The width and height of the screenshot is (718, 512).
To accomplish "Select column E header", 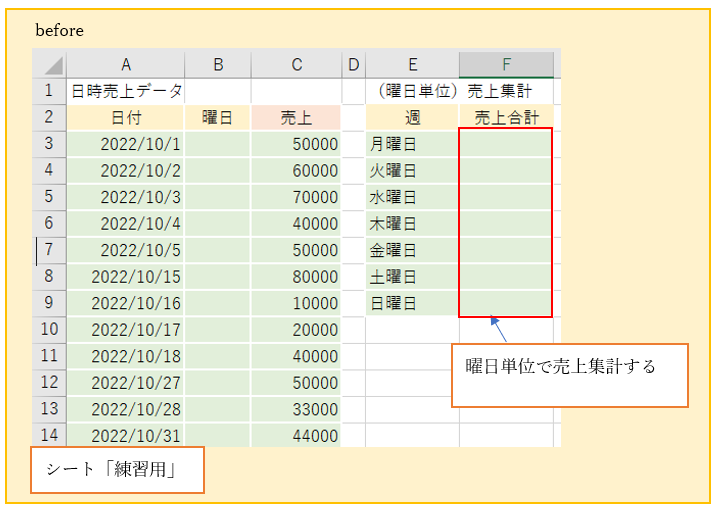I will pyautogui.click(x=412, y=65).
